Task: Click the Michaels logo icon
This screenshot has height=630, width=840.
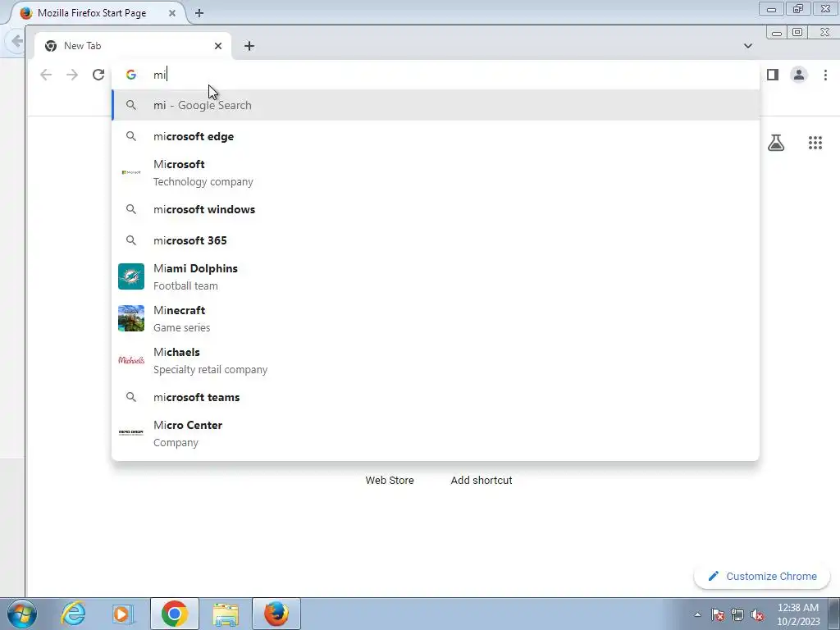Action: click(131, 360)
